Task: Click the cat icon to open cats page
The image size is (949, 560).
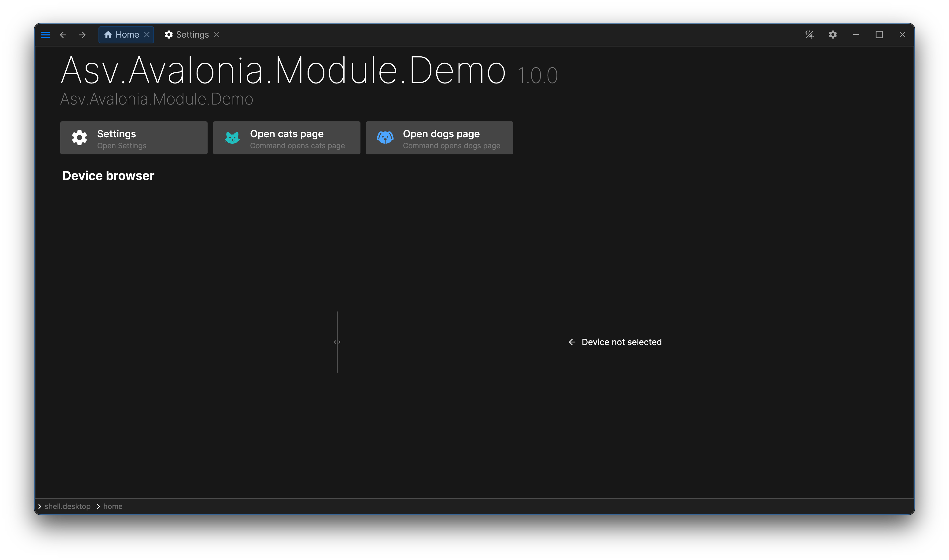Action: click(232, 138)
